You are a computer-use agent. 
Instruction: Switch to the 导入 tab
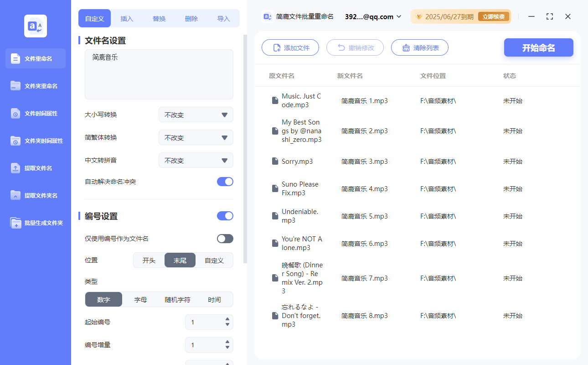pos(224,18)
